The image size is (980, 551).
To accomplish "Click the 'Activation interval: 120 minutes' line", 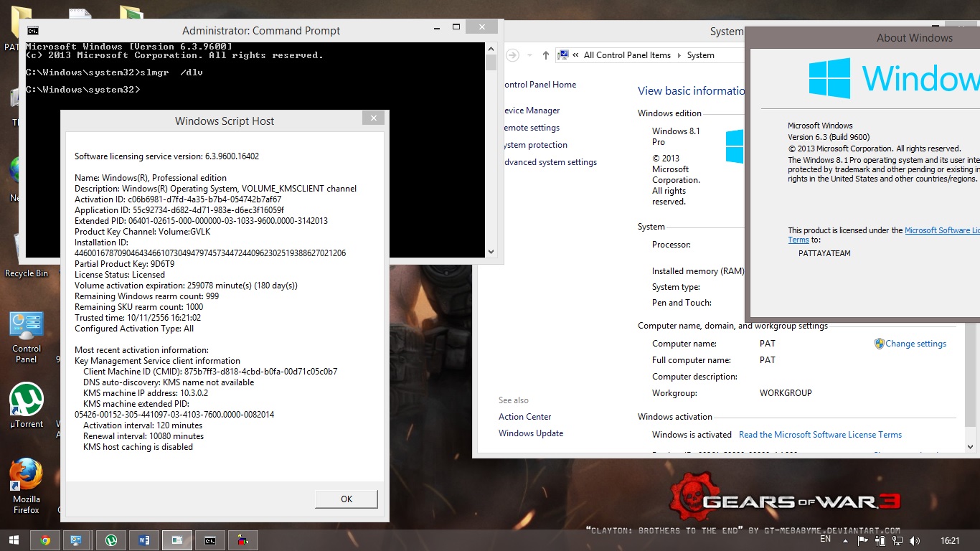I will coord(143,425).
